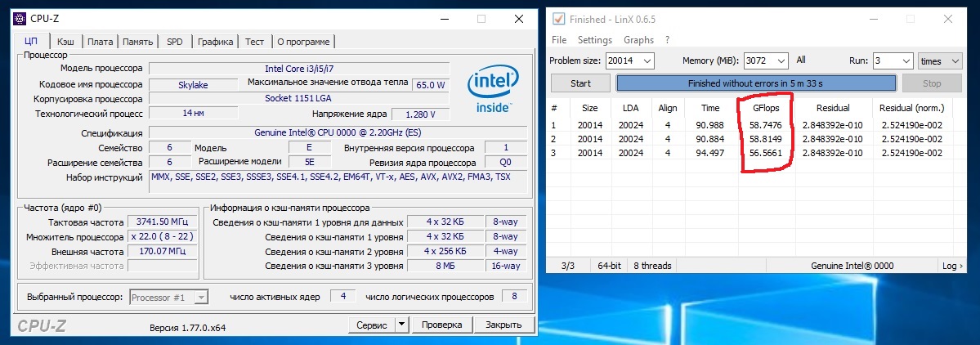Click the x 22.0 ( 8 - 22 ) multiplier field
The width and height of the screenshot is (980, 345).
pyautogui.click(x=164, y=237)
